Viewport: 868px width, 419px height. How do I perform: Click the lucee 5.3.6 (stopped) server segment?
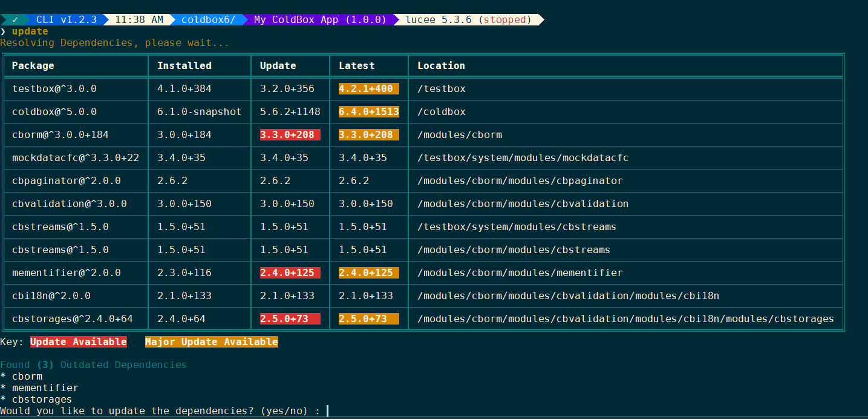(x=468, y=20)
